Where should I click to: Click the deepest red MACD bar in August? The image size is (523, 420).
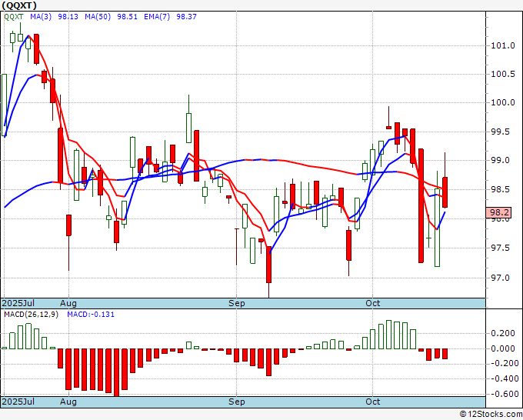click(116, 372)
